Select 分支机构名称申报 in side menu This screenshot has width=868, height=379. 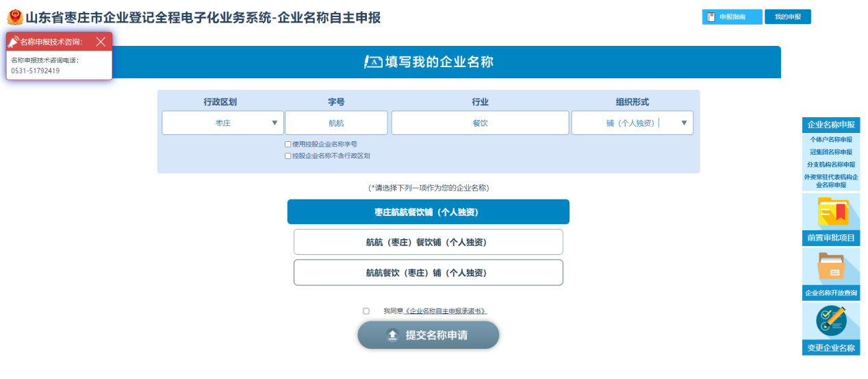[x=831, y=164]
